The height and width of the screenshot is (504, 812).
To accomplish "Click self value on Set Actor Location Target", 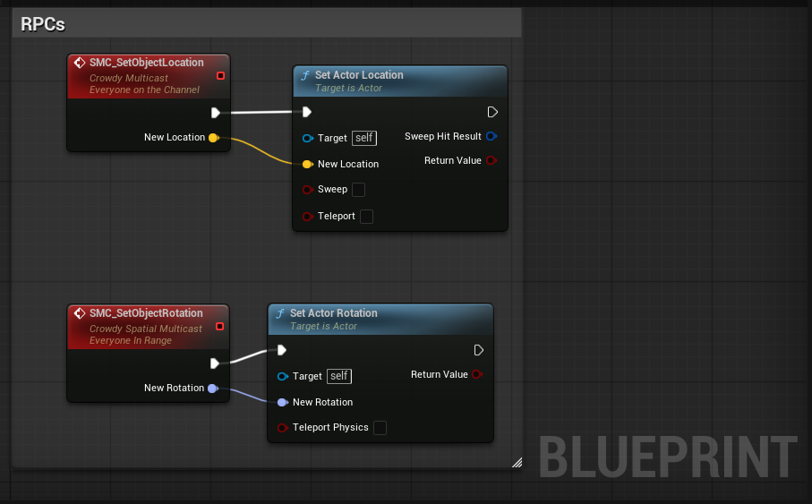I will pyautogui.click(x=364, y=138).
